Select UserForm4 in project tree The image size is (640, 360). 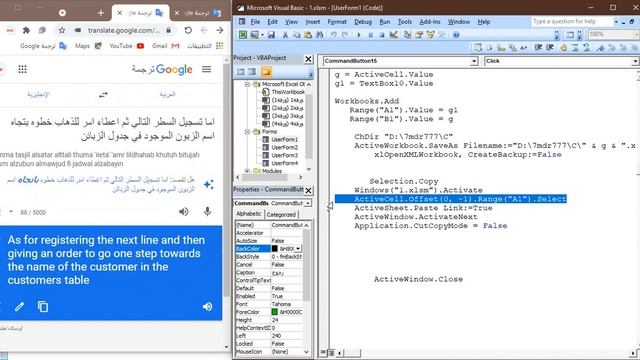click(284, 163)
